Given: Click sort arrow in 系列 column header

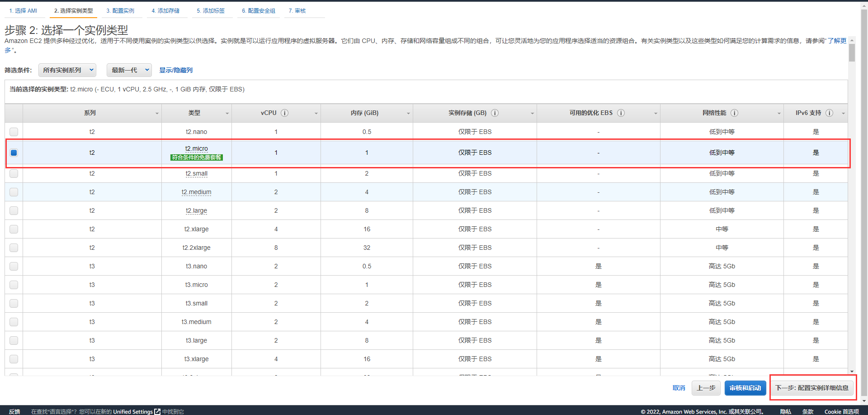Looking at the screenshot, I should 157,114.
